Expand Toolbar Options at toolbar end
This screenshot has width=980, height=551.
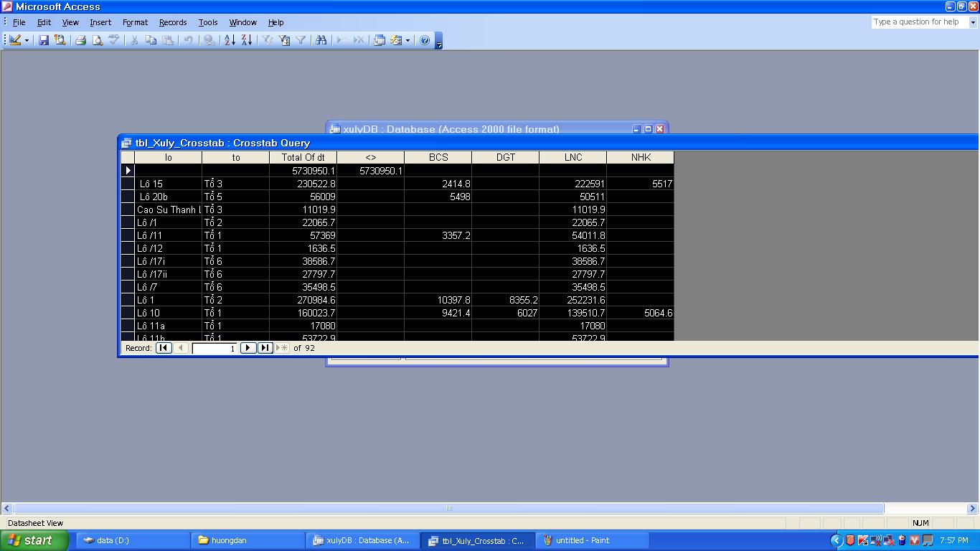pos(438,41)
